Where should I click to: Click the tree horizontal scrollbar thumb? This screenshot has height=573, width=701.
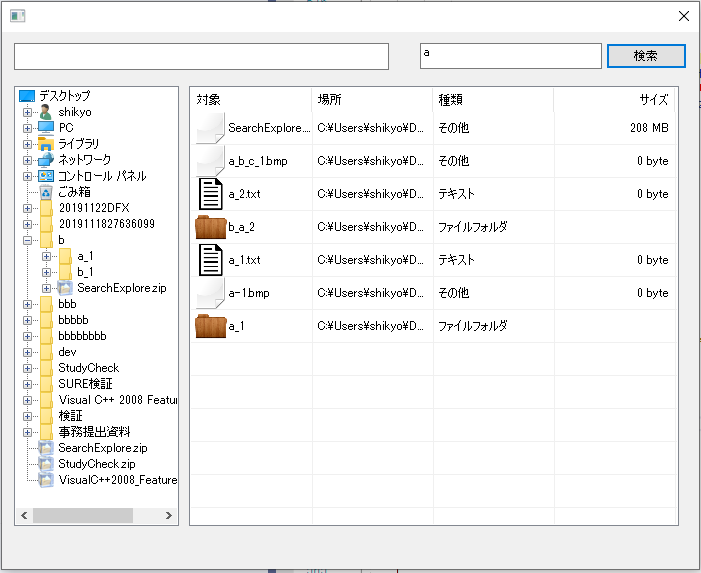click(x=83, y=515)
